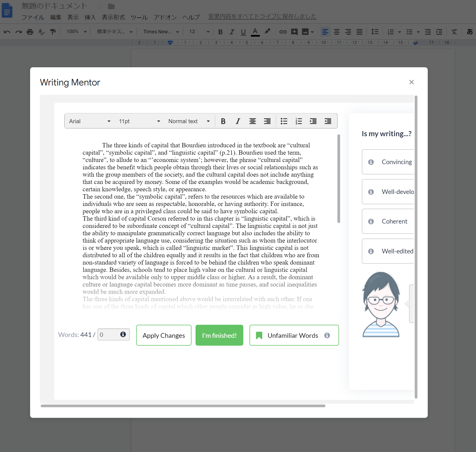Click the print icon in Docs toolbar

[x=30, y=32]
